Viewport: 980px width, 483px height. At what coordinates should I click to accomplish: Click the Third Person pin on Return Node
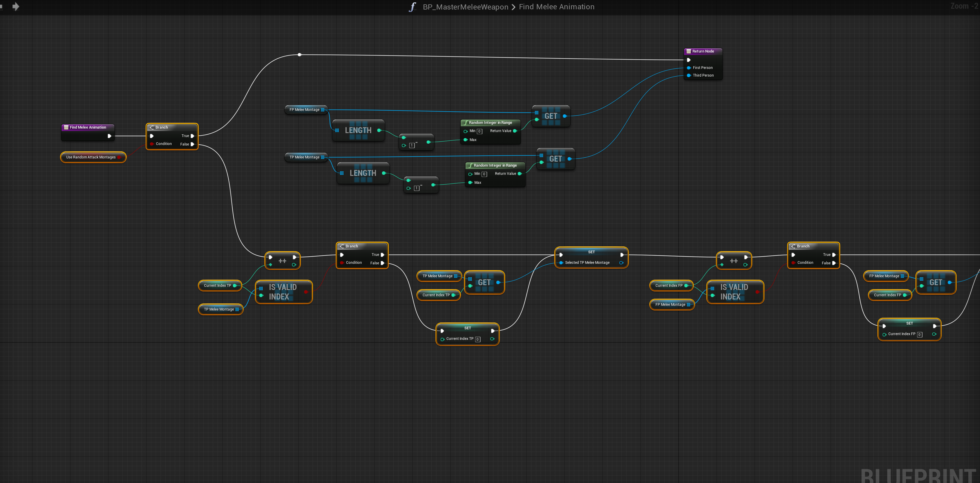(689, 75)
